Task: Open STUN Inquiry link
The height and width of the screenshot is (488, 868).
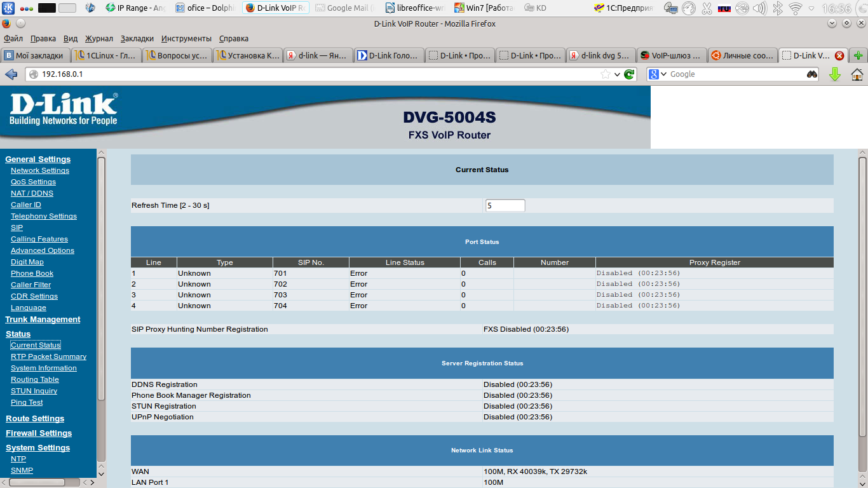Action: point(34,391)
